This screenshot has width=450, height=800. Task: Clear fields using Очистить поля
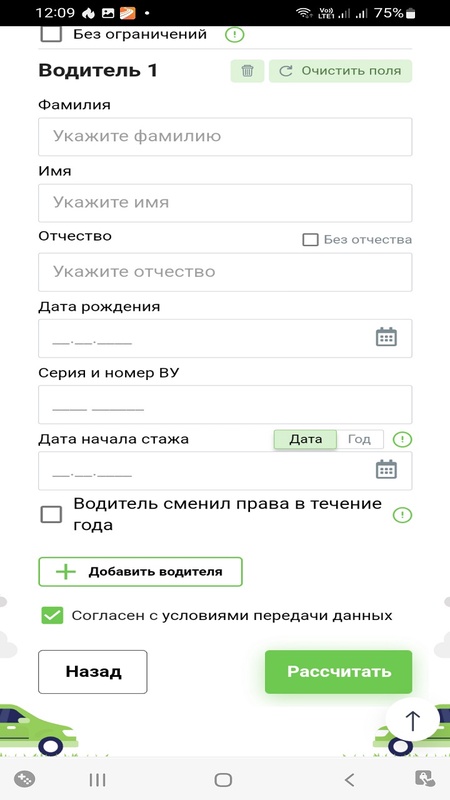pyautogui.click(x=340, y=71)
